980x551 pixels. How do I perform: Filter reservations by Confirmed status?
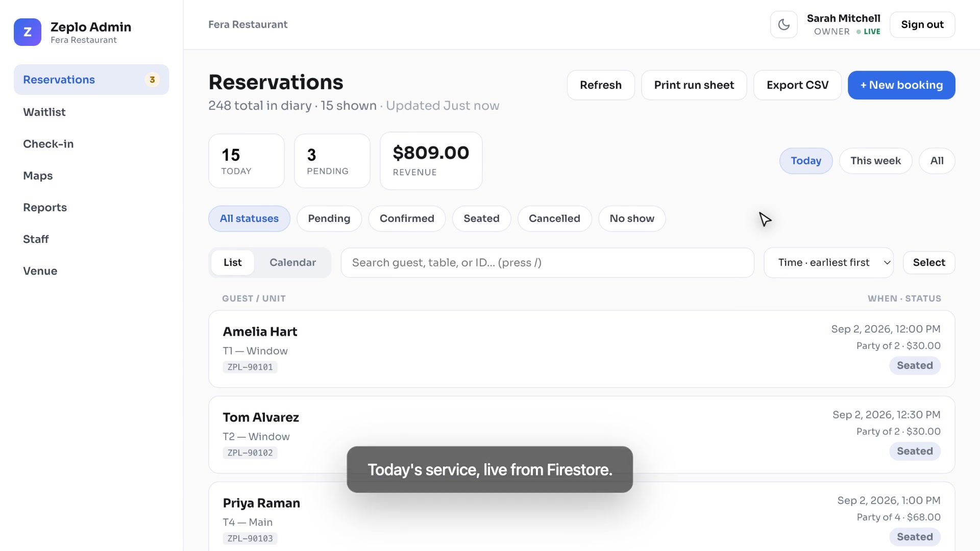(407, 219)
